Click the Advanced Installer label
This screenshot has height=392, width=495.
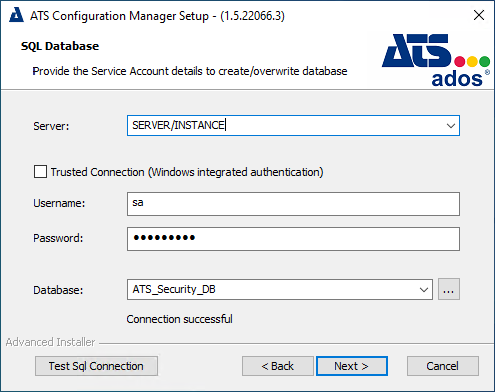(50, 342)
